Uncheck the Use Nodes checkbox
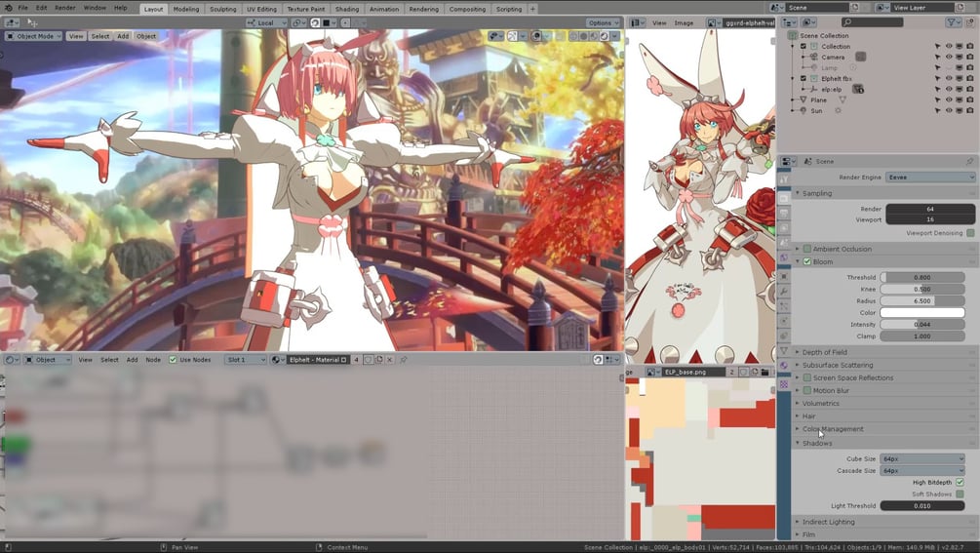The width and height of the screenshot is (980, 553). [173, 360]
